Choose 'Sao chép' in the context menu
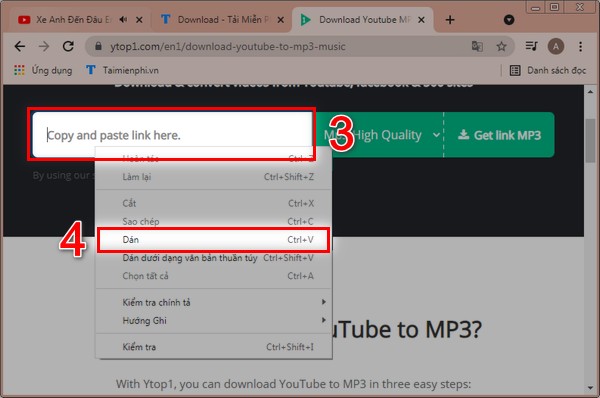Viewport: 600px width, 398px height. (x=214, y=221)
